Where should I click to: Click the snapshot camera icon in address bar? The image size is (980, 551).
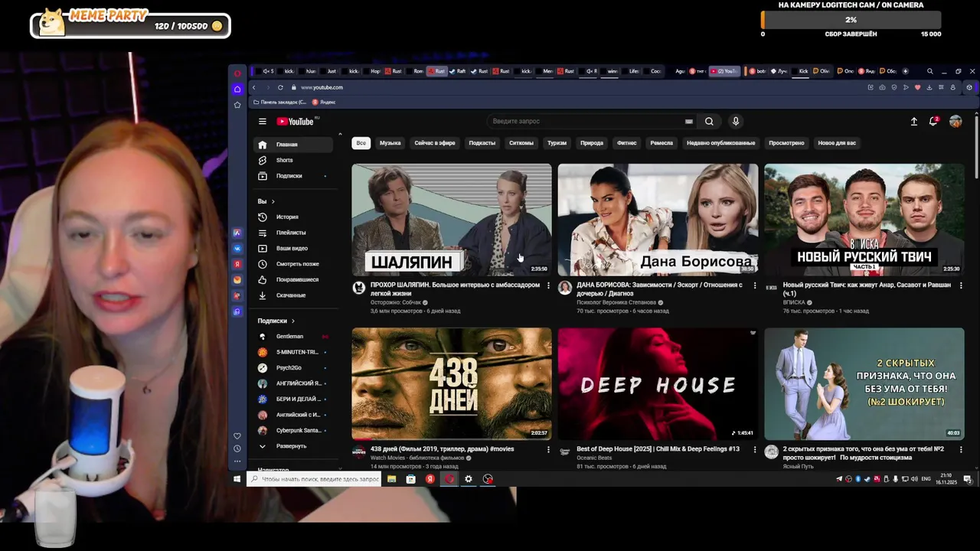click(x=882, y=87)
